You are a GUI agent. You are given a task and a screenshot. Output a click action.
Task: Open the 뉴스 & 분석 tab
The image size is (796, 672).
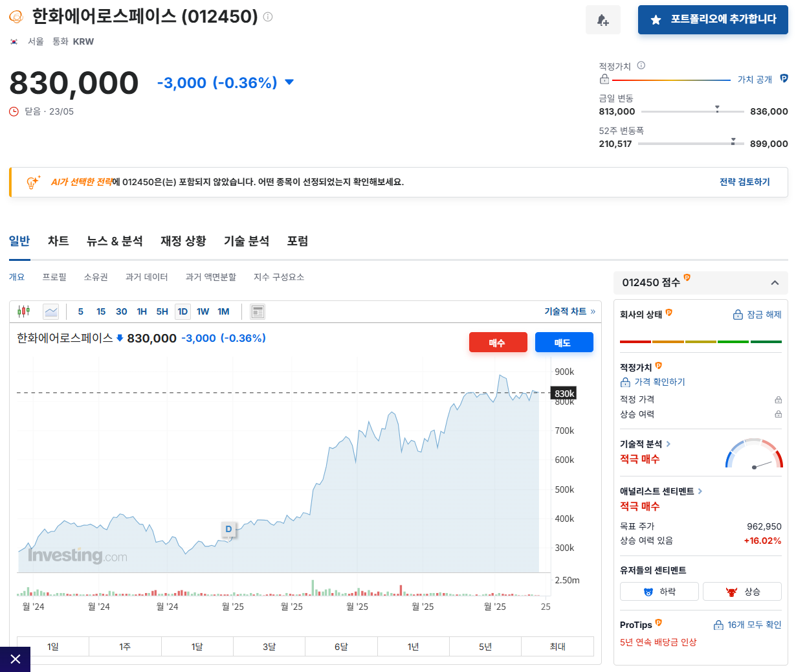pos(115,241)
